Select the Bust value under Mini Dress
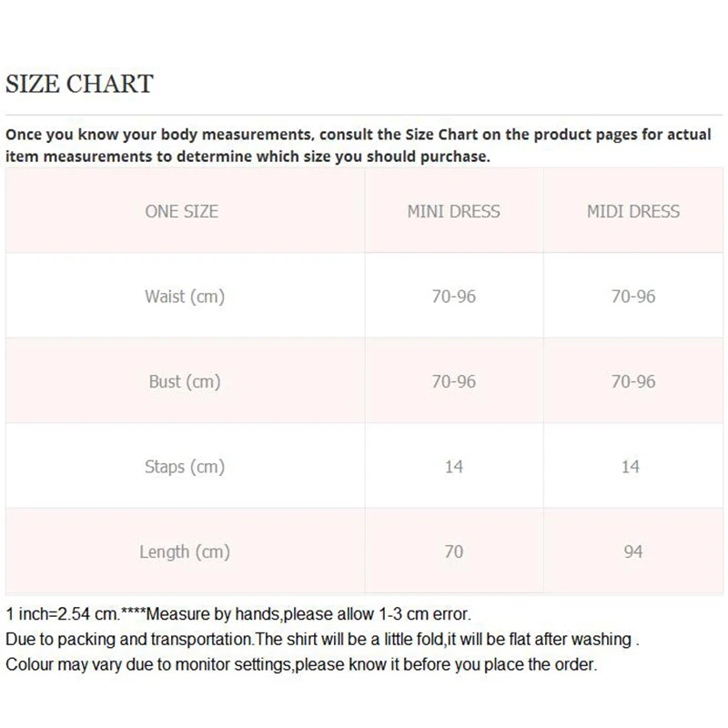The width and height of the screenshot is (728, 728). click(453, 381)
